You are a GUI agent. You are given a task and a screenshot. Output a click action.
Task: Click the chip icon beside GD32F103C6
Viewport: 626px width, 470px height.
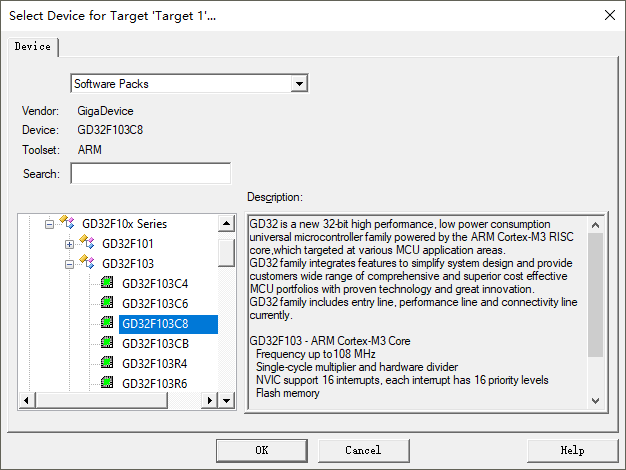point(107,302)
